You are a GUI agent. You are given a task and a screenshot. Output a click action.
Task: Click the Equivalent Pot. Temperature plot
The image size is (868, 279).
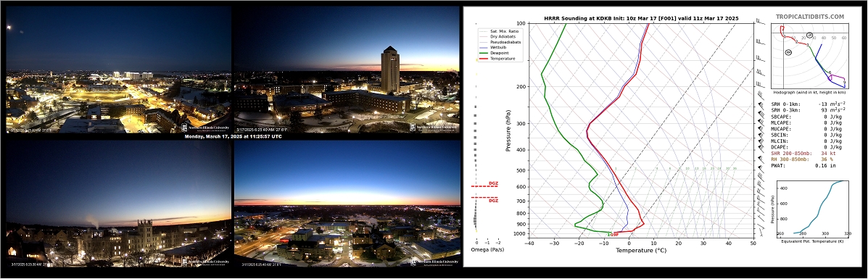[813, 207]
